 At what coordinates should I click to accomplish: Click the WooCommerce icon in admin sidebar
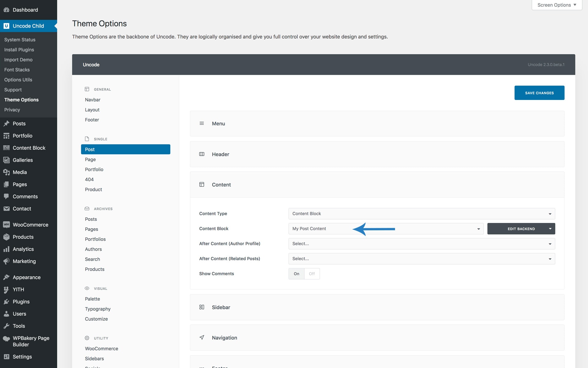[6, 224]
